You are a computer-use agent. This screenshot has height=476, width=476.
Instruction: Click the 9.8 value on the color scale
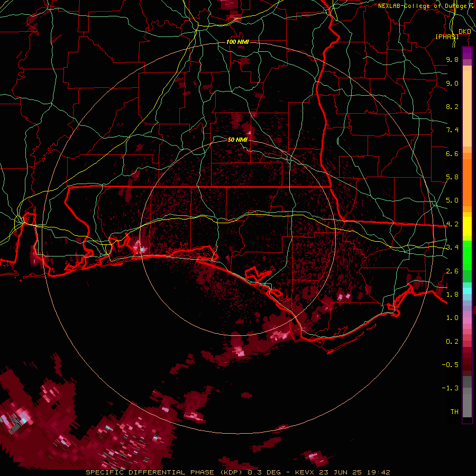pos(452,59)
